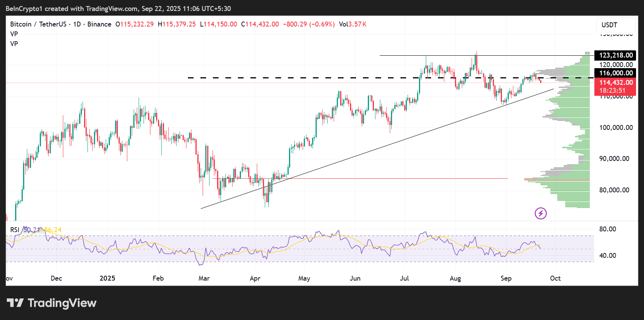Click the Bitcoin / TetherUS symbol title

click(x=38, y=24)
